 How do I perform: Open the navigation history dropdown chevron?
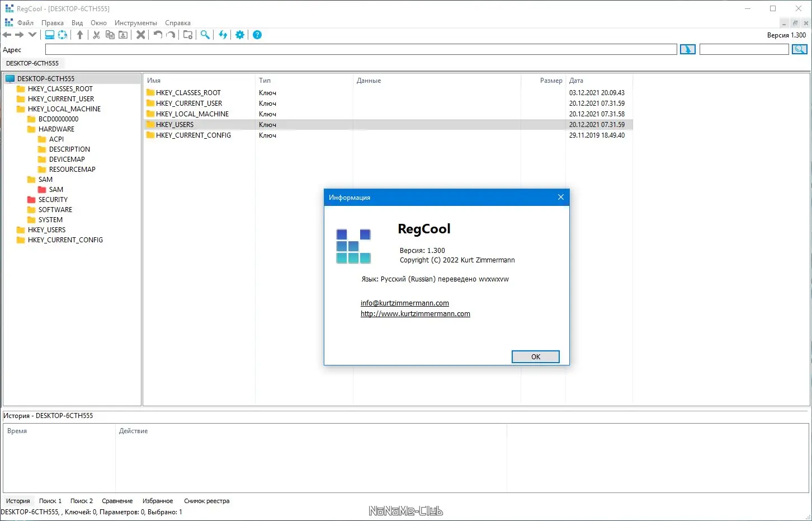coord(32,35)
